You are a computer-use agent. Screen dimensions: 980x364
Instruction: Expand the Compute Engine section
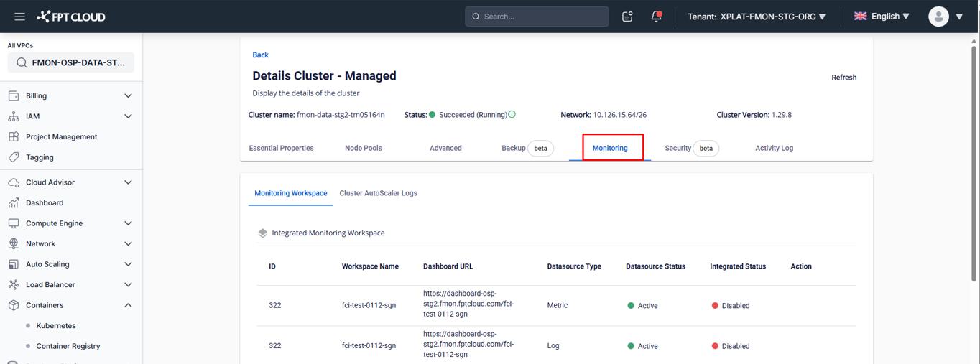128,223
